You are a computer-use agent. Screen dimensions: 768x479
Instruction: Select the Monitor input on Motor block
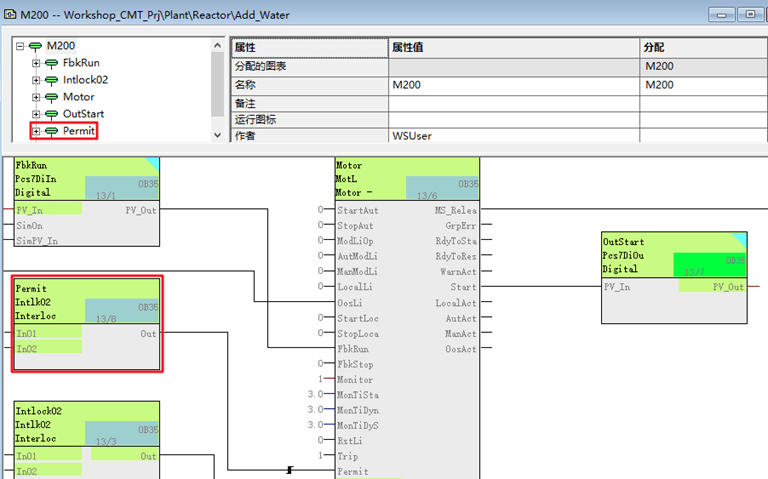[355, 380]
